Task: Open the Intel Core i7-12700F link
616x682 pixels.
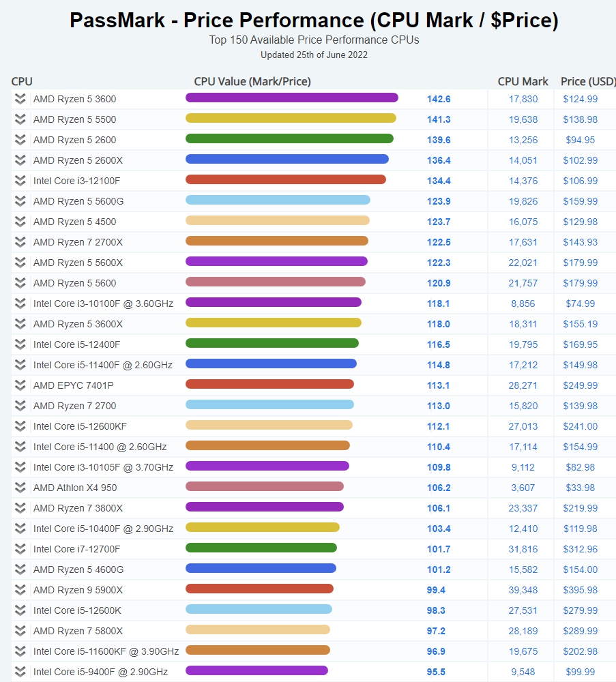Action: point(76,549)
